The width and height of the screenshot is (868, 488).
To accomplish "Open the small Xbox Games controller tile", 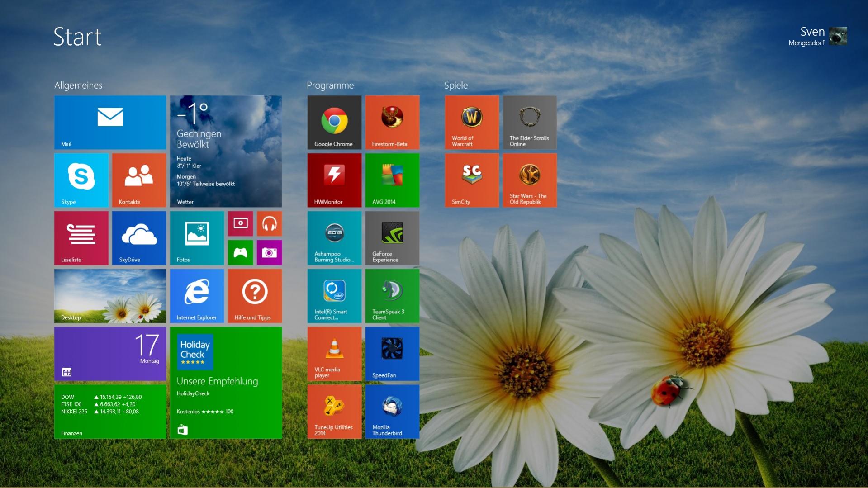I will click(240, 252).
